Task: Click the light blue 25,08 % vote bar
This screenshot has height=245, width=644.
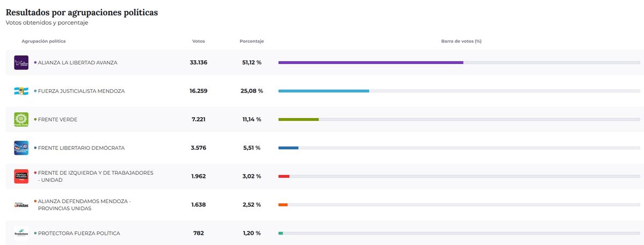Action: (x=324, y=91)
